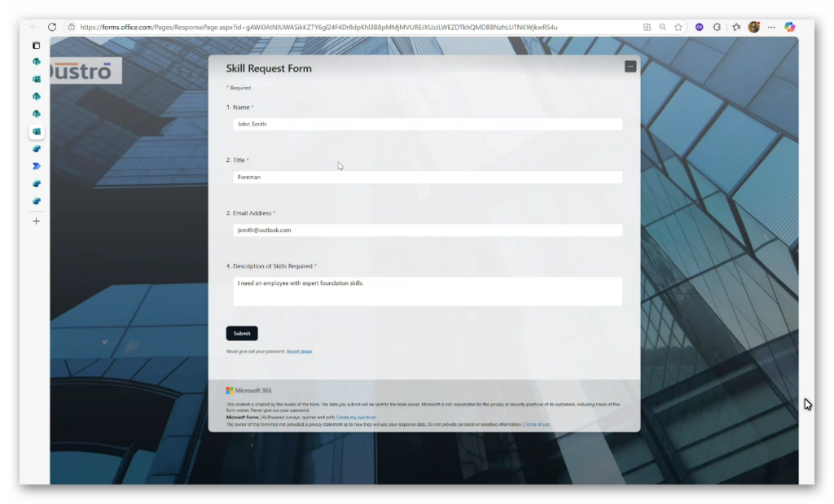This screenshot has width=834, height=504.
Task: Select the forms.office.com URL in address bar
Action: tap(318, 27)
